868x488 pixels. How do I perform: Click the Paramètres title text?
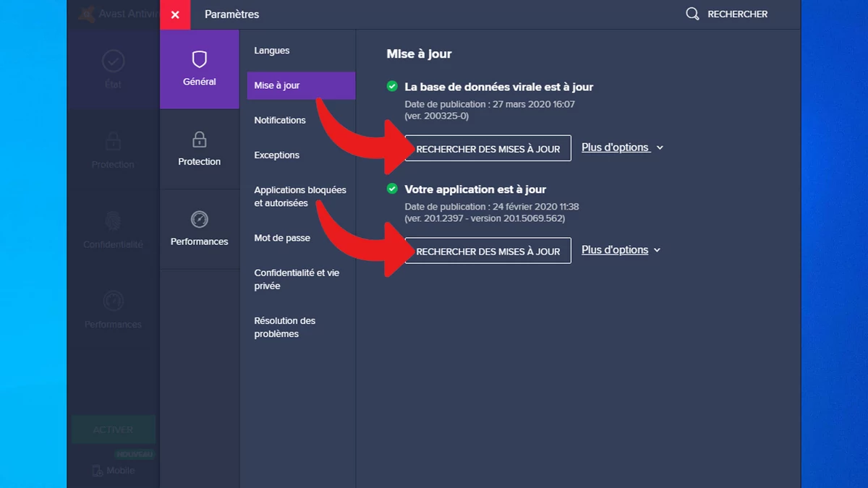(231, 14)
